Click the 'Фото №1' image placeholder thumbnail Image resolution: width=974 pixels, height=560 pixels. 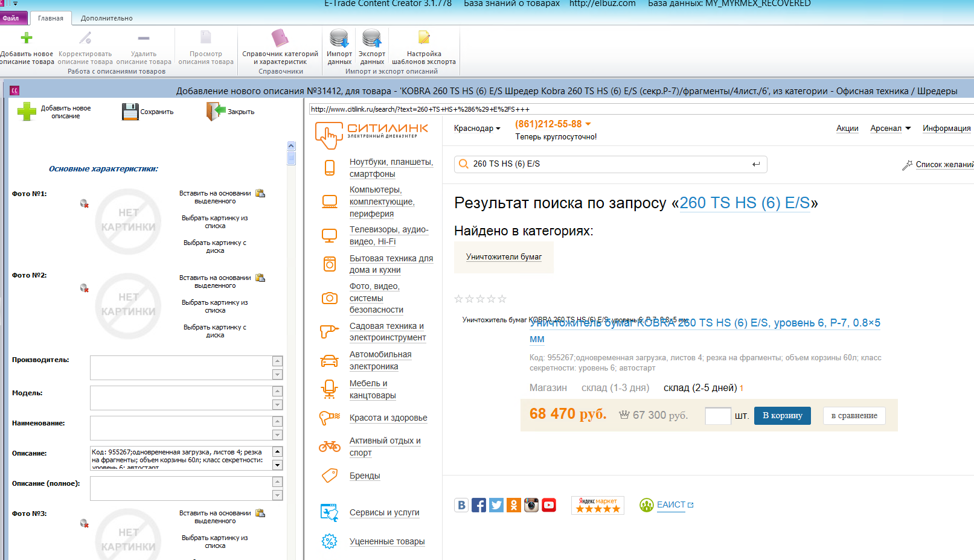pos(128,221)
